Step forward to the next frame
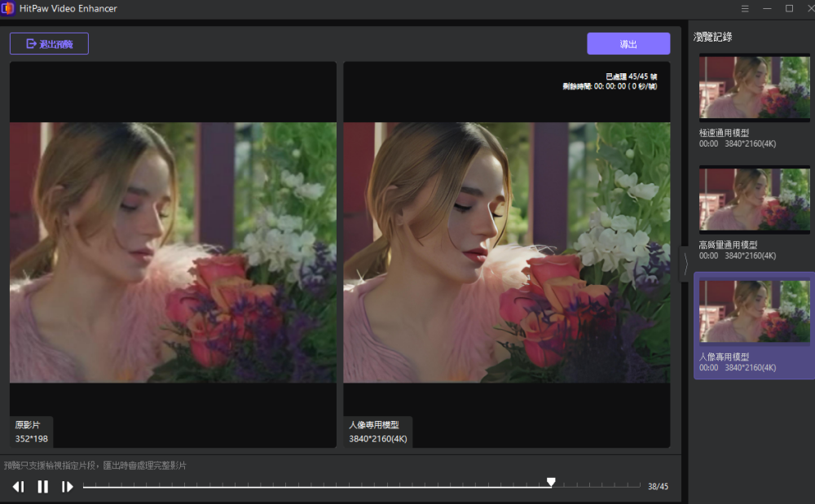The width and height of the screenshot is (815, 504). [68, 487]
